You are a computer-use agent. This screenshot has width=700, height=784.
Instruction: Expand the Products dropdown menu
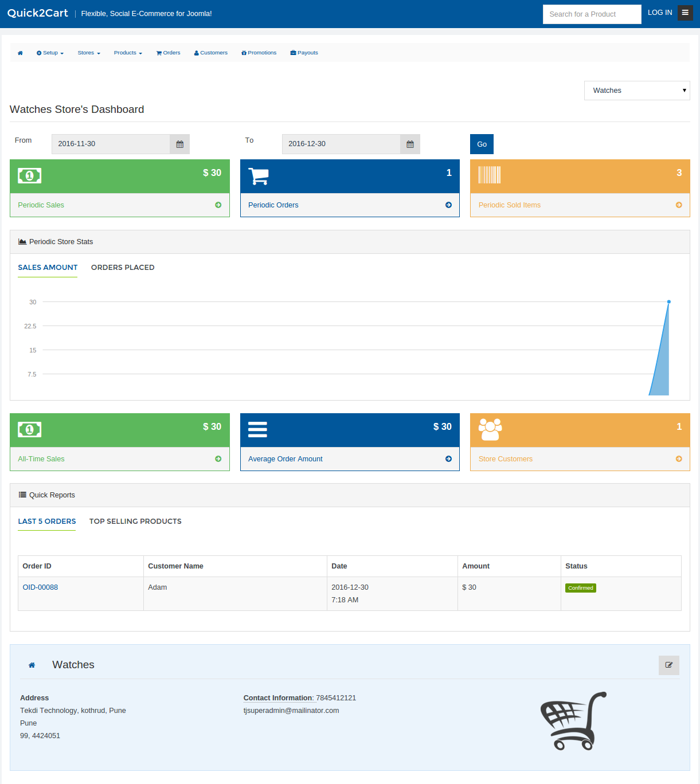click(x=128, y=53)
